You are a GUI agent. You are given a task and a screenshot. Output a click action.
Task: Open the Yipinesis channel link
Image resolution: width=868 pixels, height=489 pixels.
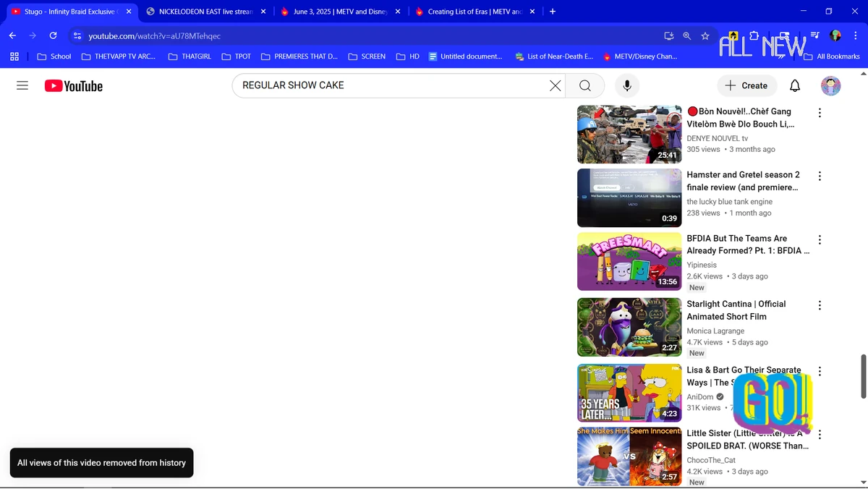tap(701, 265)
